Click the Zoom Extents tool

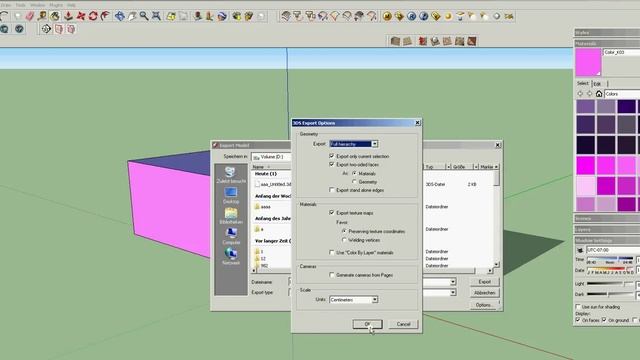(x=156, y=16)
